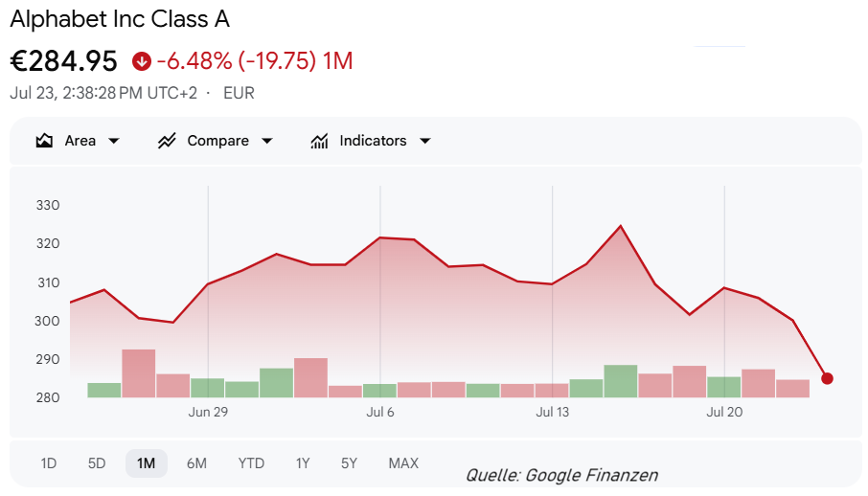Screen dimensions: 868x496
Task: Select the 1M time range
Action: [x=147, y=463]
